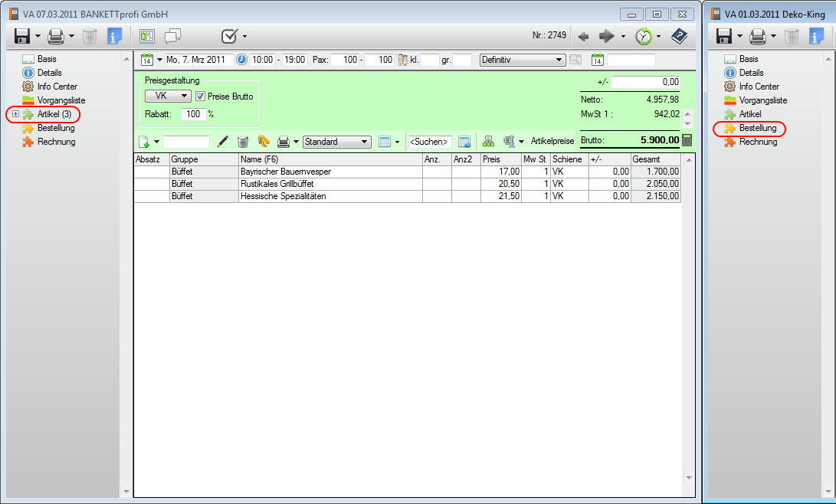Open the Definitiv status dropdown
The height and width of the screenshot is (504, 836).
pos(522,60)
